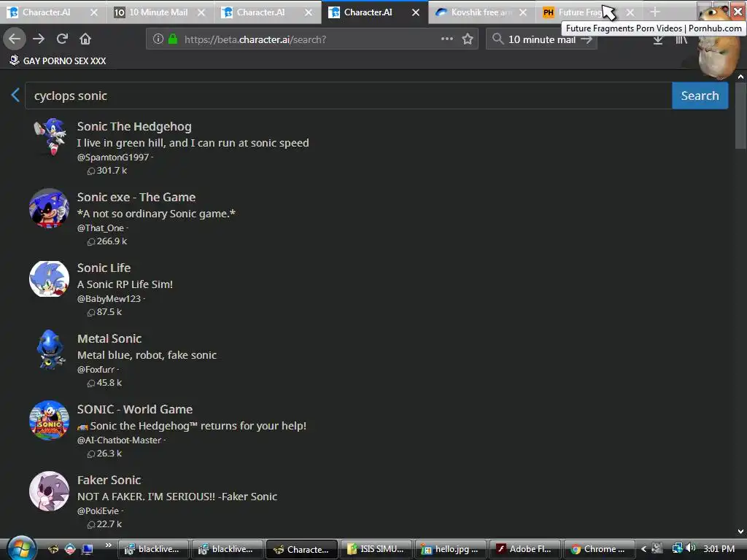Open the page actions three-dots menu
Image resolution: width=747 pixels, height=560 pixels.
447,39
